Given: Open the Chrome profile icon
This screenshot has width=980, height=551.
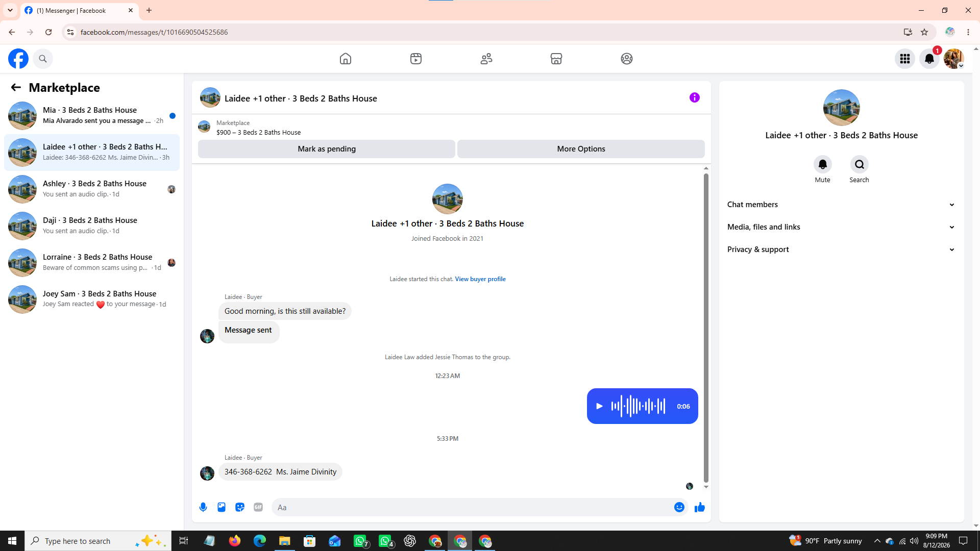Looking at the screenshot, I should [950, 32].
